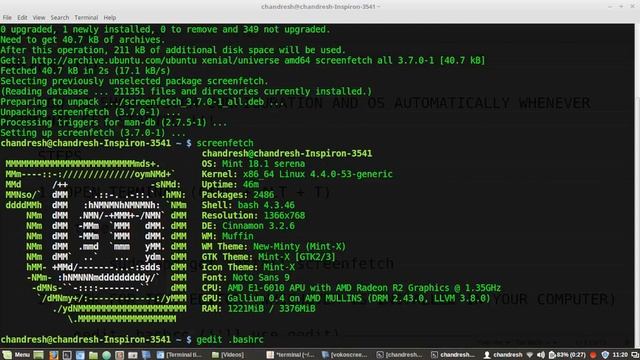Open the Search menu
The image size is (640, 360).
click(x=60, y=18)
